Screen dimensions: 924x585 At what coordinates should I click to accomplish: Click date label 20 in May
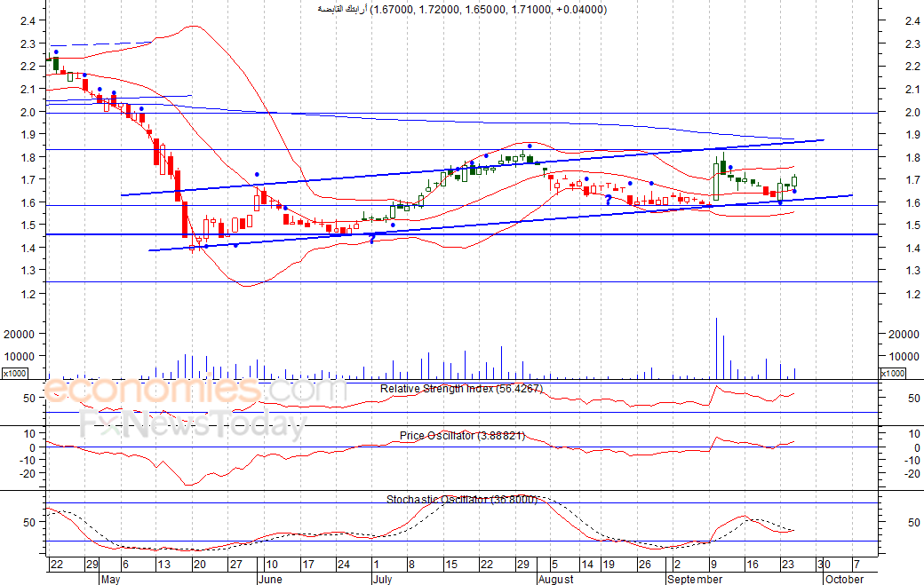(x=200, y=565)
